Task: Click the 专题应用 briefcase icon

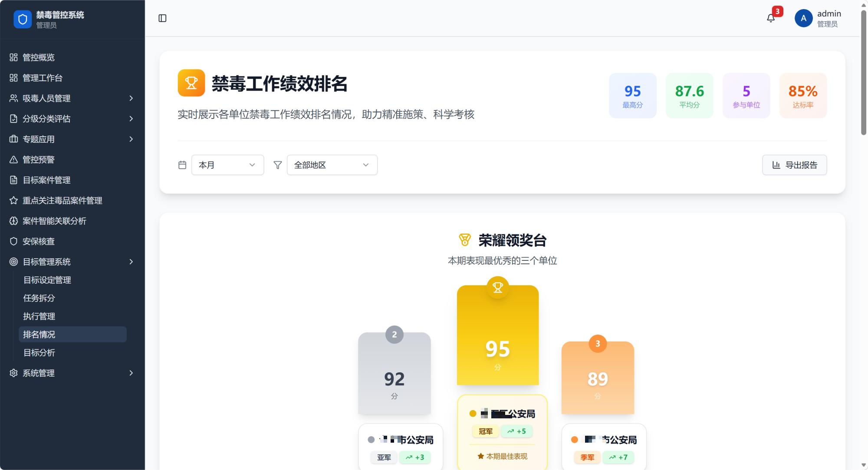Action: (14, 139)
